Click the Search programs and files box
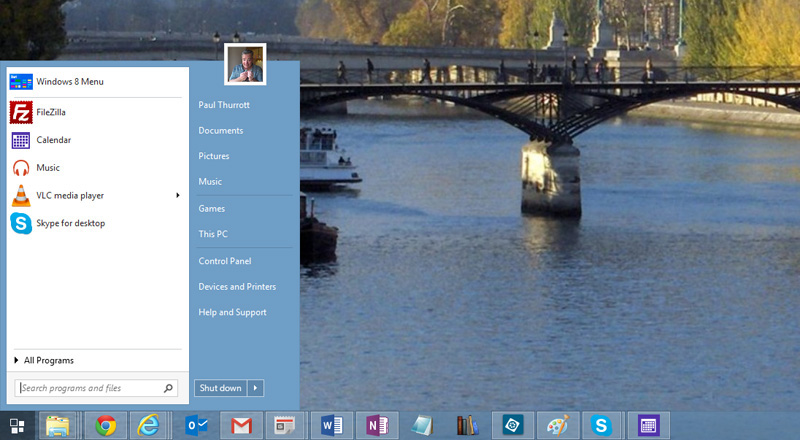Screen dimensions: 800x440 (90, 388)
